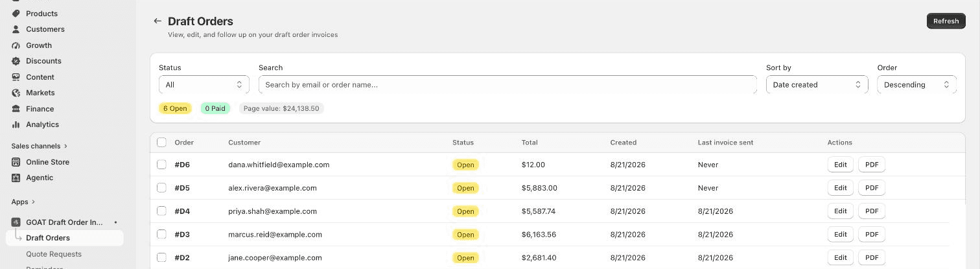Click the GOAT Draft Order app icon

click(16, 222)
